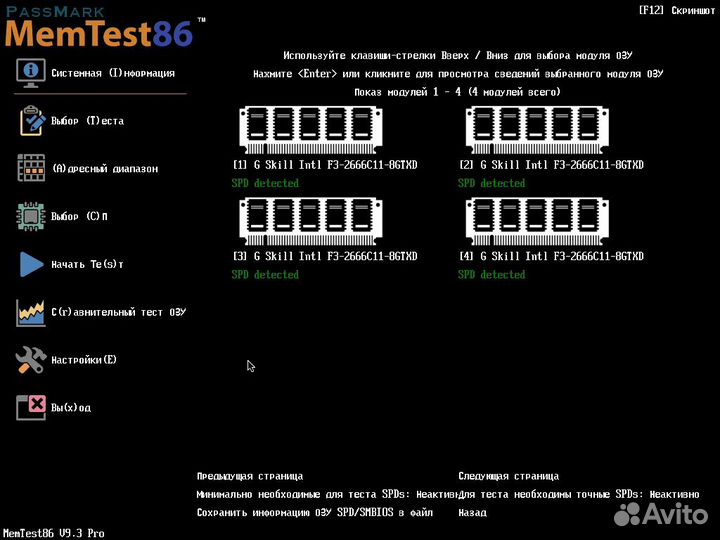Image resolution: width=720 pixels, height=540 pixels.
Task: Go to 'Предыдущая страница'
Action: click(x=250, y=476)
